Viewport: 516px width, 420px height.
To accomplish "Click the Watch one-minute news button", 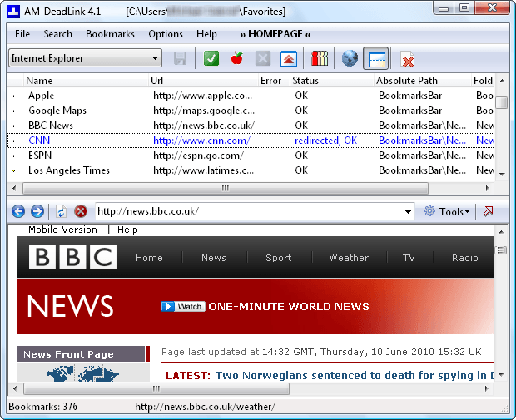I will coord(183,307).
